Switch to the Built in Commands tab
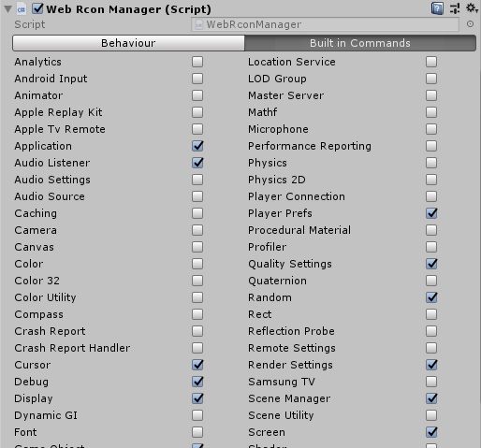This screenshot has width=481, height=448. pyautogui.click(x=360, y=43)
